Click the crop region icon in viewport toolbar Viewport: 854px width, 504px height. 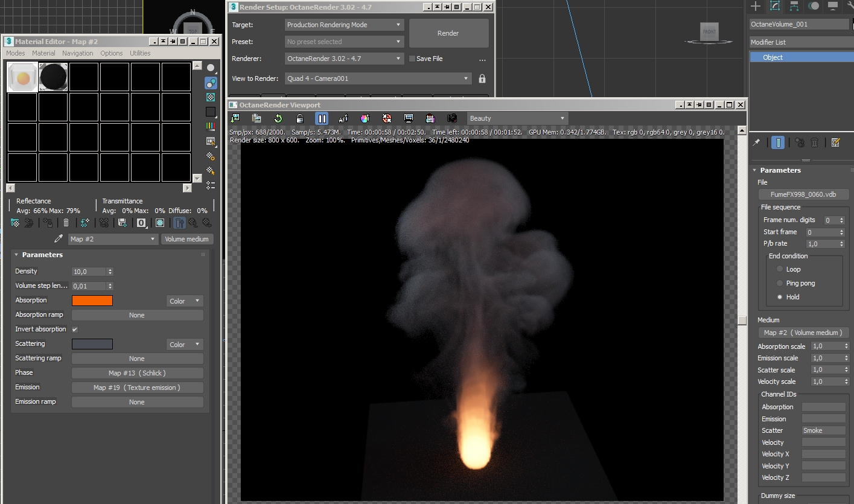(x=430, y=118)
